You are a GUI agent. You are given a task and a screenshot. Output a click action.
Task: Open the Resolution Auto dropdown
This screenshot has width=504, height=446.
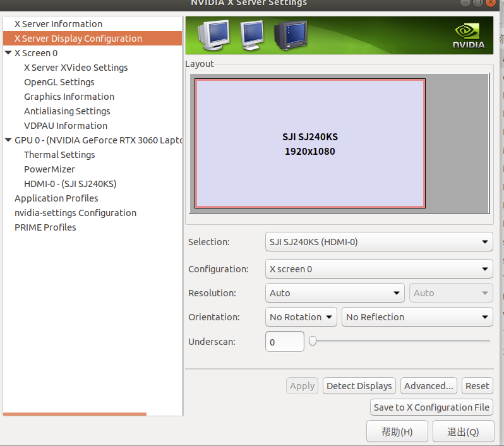coord(335,293)
